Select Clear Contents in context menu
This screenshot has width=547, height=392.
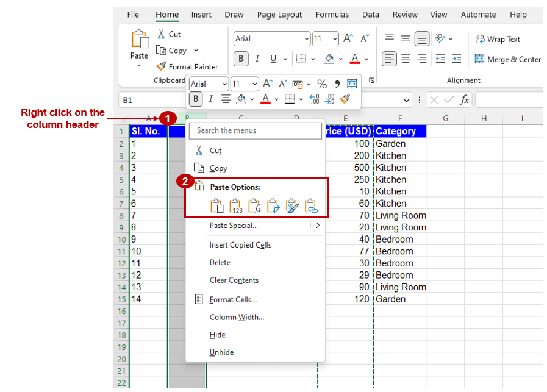234,280
